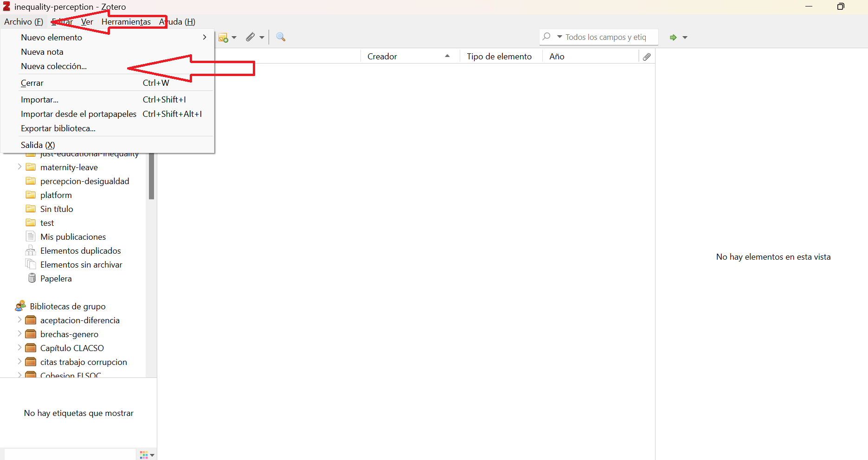Open the Herramientas menu

(x=126, y=22)
